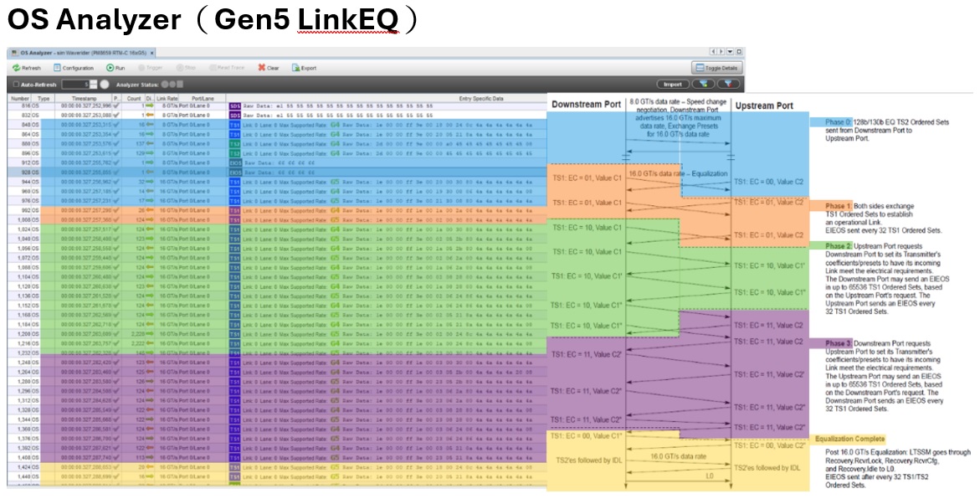
Task: Click the auto-refresh interval input field
Action: tap(75, 85)
